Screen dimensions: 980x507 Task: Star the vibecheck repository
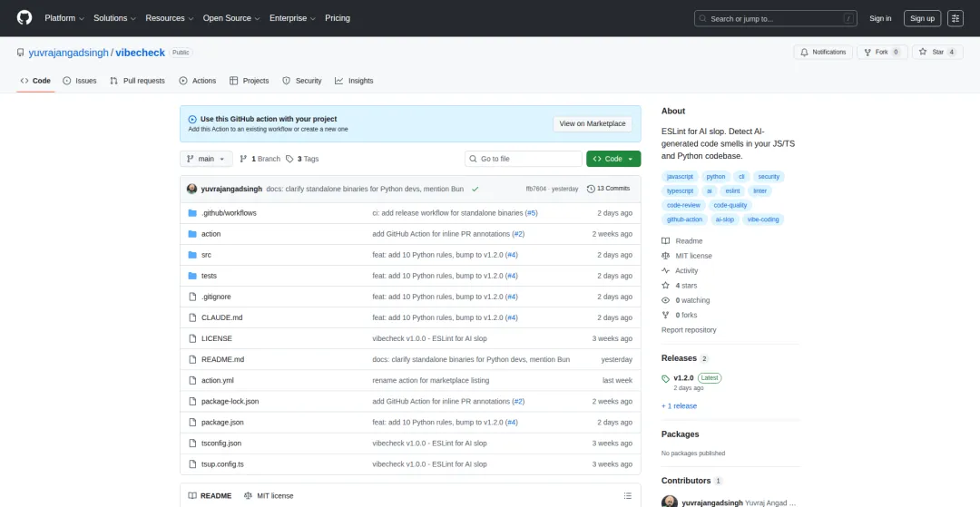[937, 53]
